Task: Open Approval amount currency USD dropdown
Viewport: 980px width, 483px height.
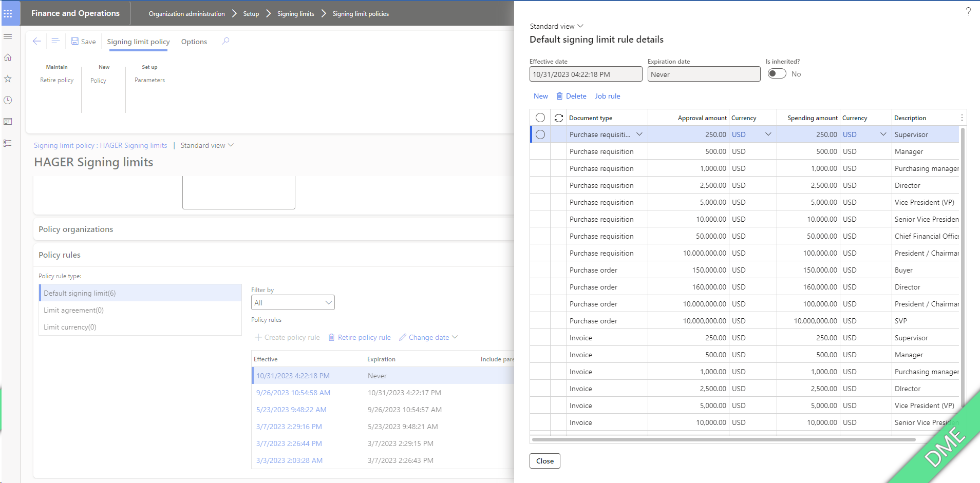Action: pyautogui.click(x=768, y=134)
